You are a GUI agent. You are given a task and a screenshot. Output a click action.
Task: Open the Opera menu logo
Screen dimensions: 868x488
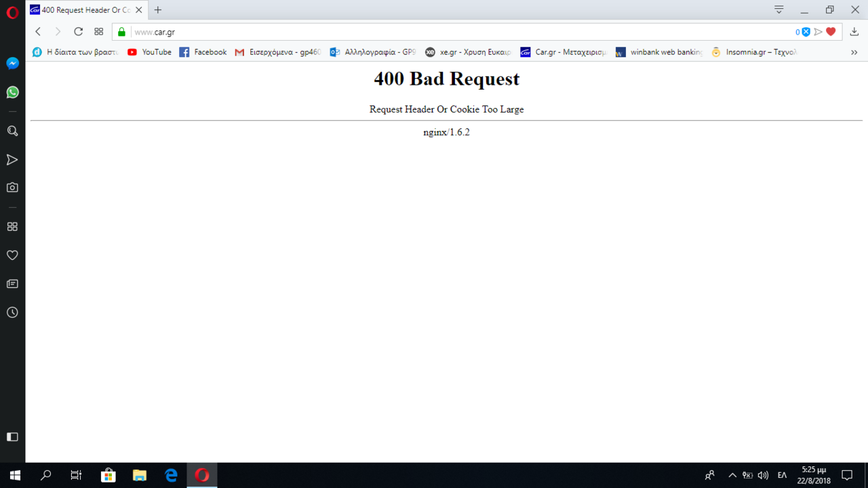click(x=12, y=12)
